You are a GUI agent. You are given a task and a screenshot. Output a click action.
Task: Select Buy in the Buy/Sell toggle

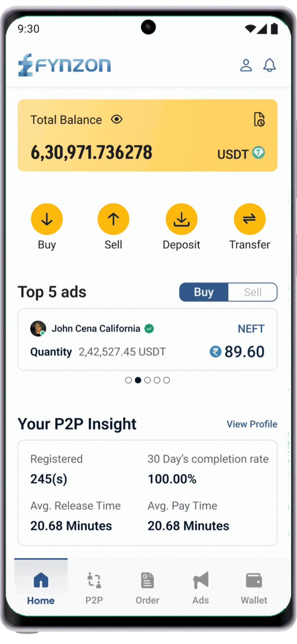click(x=204, y=292)
